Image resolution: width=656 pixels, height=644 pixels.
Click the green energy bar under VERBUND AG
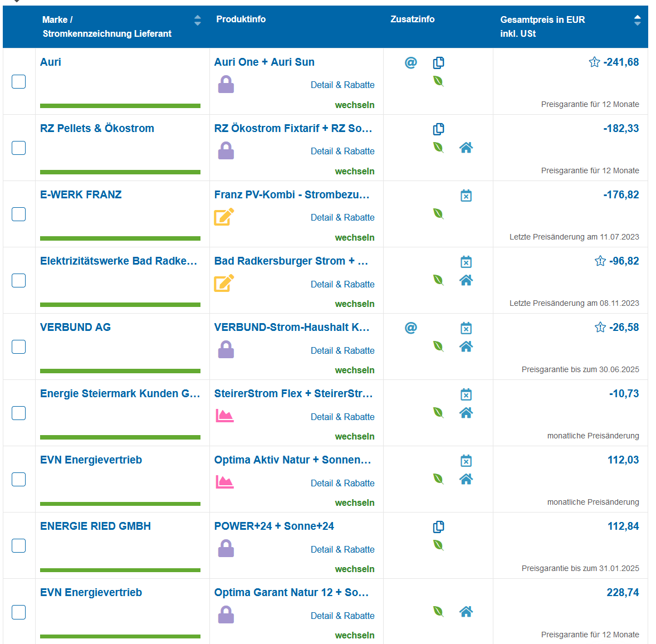(x=120, y=371)
